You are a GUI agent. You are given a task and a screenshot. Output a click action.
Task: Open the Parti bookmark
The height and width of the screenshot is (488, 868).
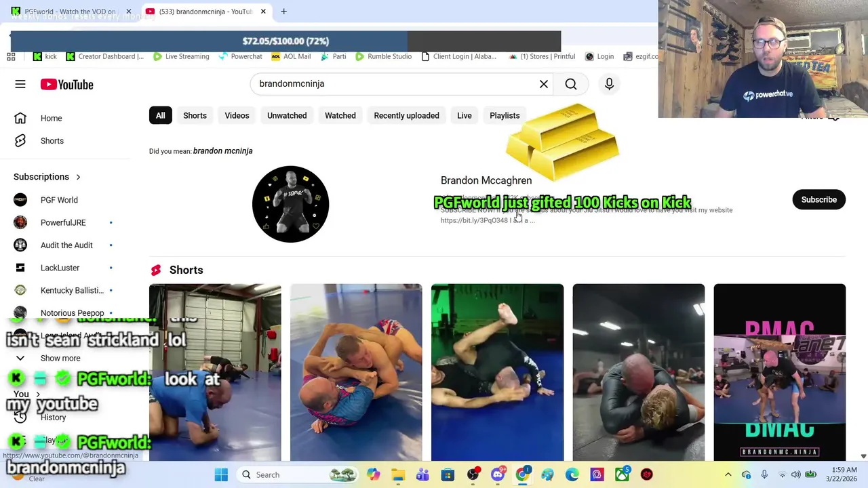(333, 56)
